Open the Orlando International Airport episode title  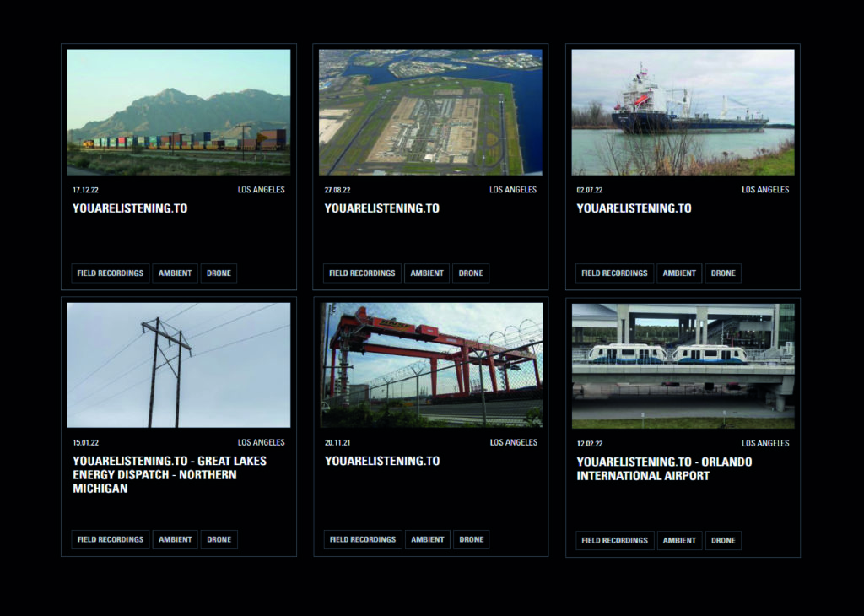click(665, 469)
